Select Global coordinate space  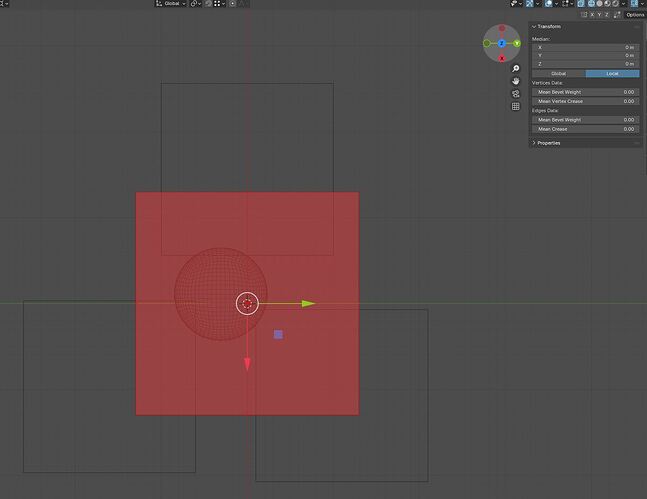pyautogui.click(x=559, y=73)
